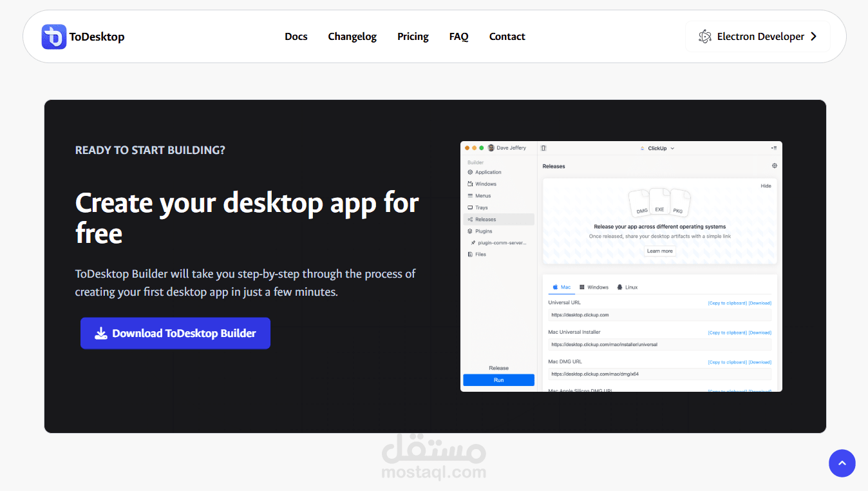Click the top-right list menu icon in preview
Image resolution: width=868 pixels, height=491 pixels.
tap(774, 148)
